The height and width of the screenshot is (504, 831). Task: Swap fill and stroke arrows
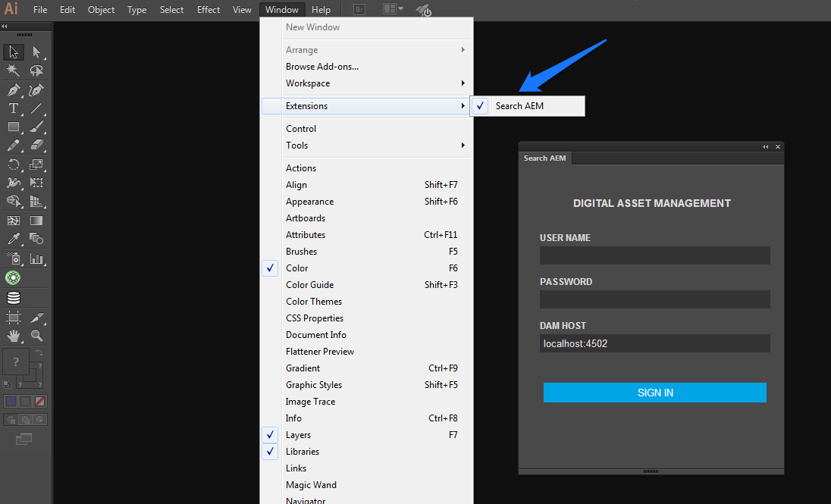39,352
